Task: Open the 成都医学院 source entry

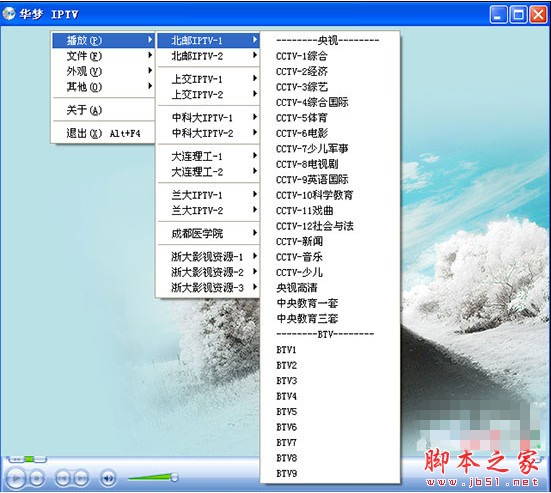Action: pos(208,233)
